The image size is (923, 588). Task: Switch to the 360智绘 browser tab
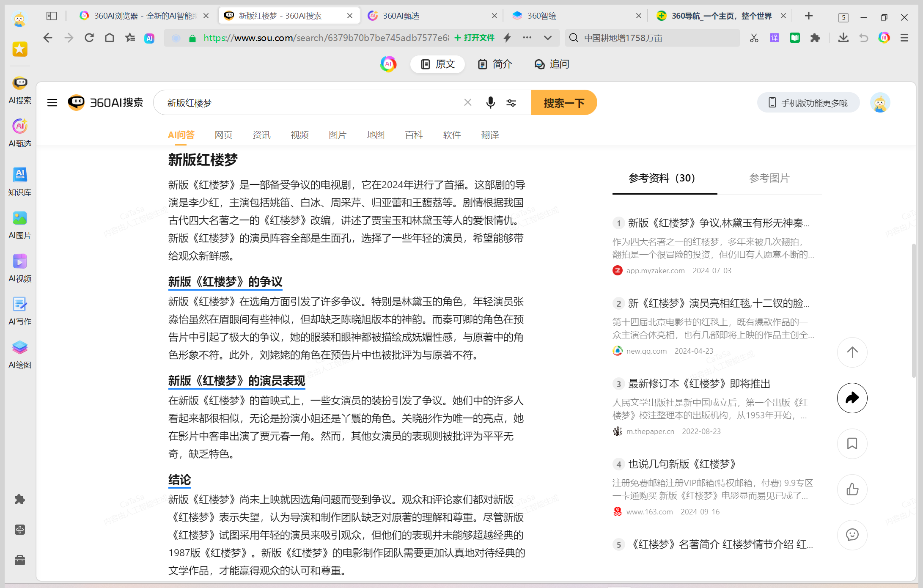point(577,16)
